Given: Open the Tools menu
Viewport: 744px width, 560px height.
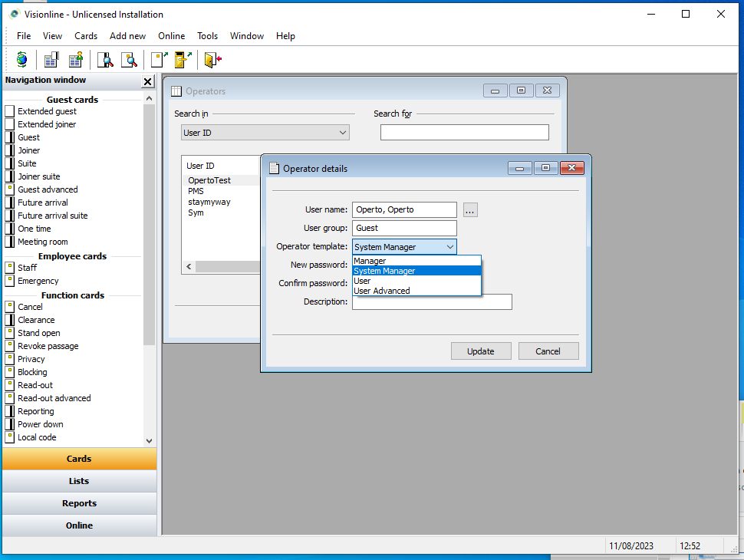Looking at the screenshot, I should pyautogui.click(x=207, y=36).
